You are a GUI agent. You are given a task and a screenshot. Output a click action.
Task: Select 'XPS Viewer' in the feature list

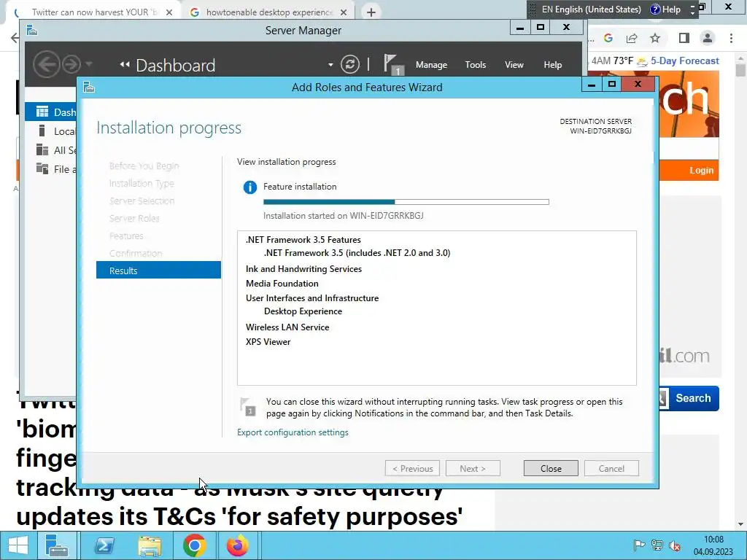coord(268,342)
